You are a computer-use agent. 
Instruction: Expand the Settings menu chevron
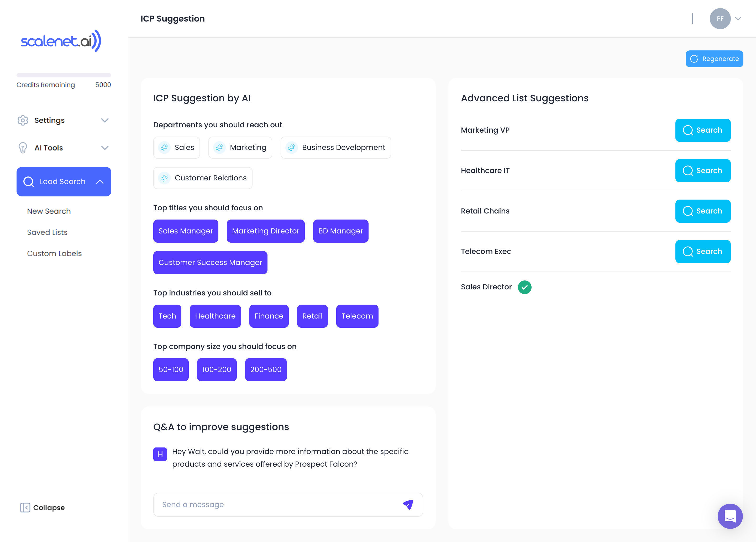105,120
